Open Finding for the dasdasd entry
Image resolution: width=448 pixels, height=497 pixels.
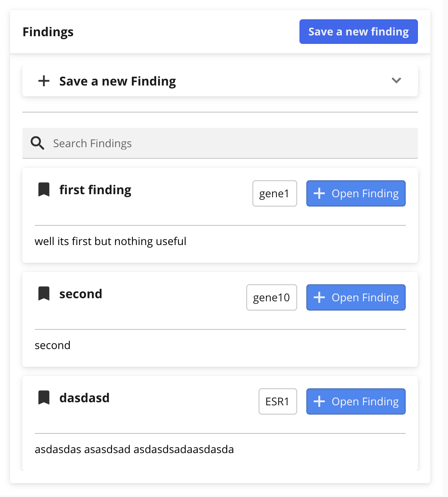point(356,401)
